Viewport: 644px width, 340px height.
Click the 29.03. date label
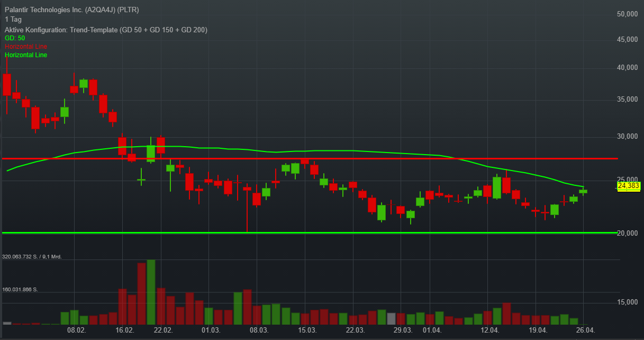(x=403, y=330)
